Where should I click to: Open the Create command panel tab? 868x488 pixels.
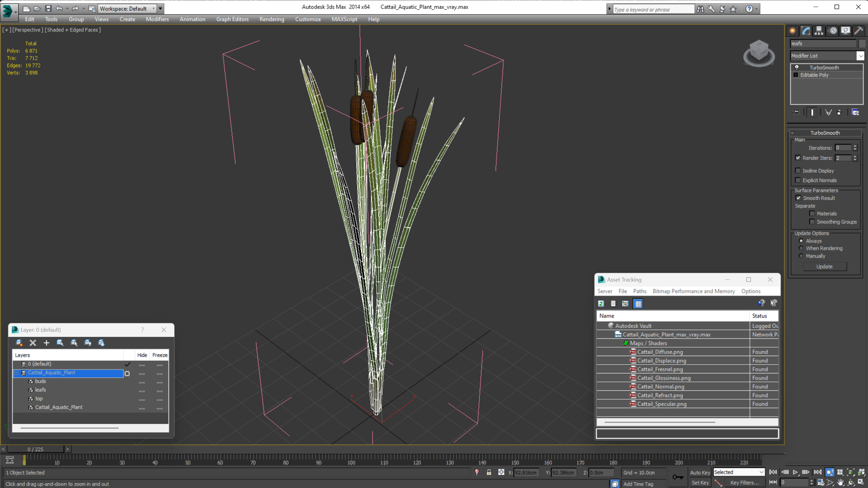click(793, 31)
